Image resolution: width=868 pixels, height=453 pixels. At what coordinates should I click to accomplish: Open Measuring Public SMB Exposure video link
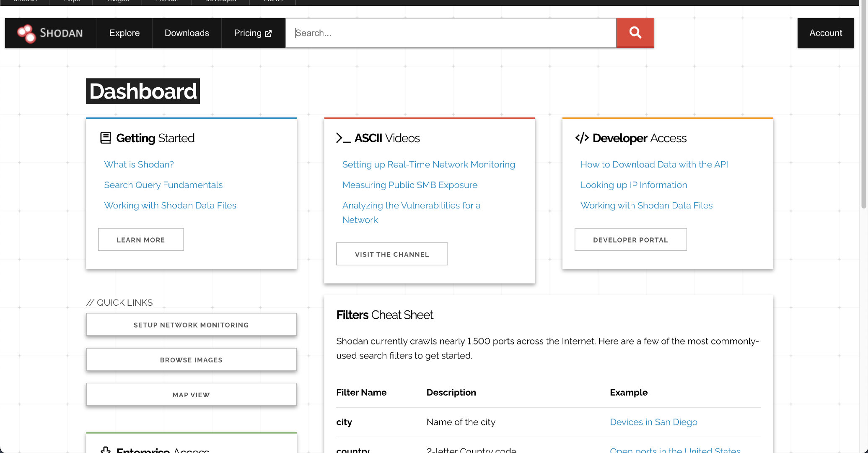point(409,185)
